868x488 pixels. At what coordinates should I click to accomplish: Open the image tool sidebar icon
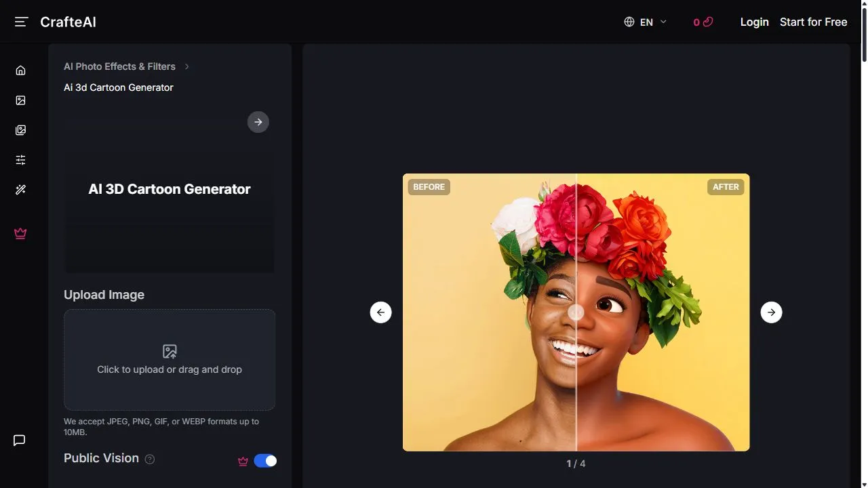point(20,100)
